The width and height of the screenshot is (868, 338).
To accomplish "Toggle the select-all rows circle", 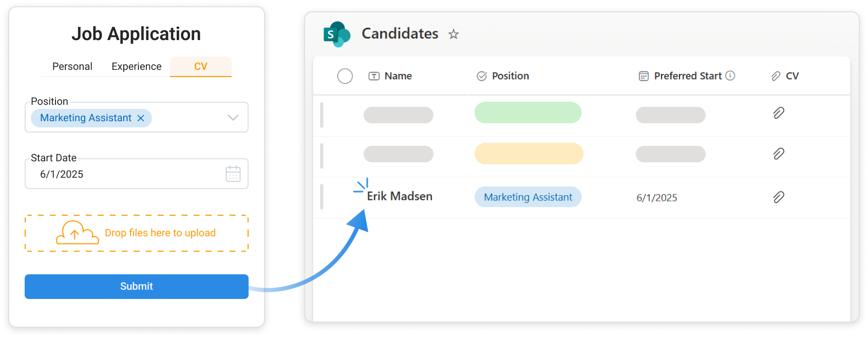I will point(345,76).
